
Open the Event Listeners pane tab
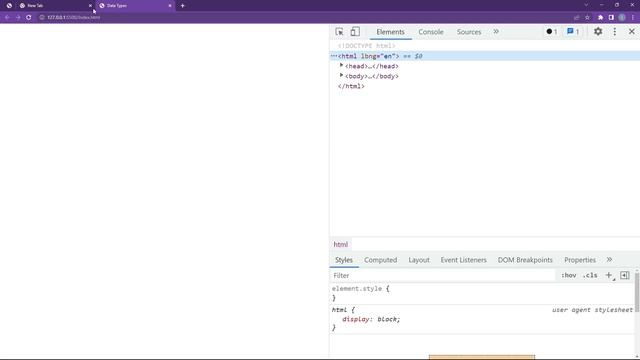point(463,260)
